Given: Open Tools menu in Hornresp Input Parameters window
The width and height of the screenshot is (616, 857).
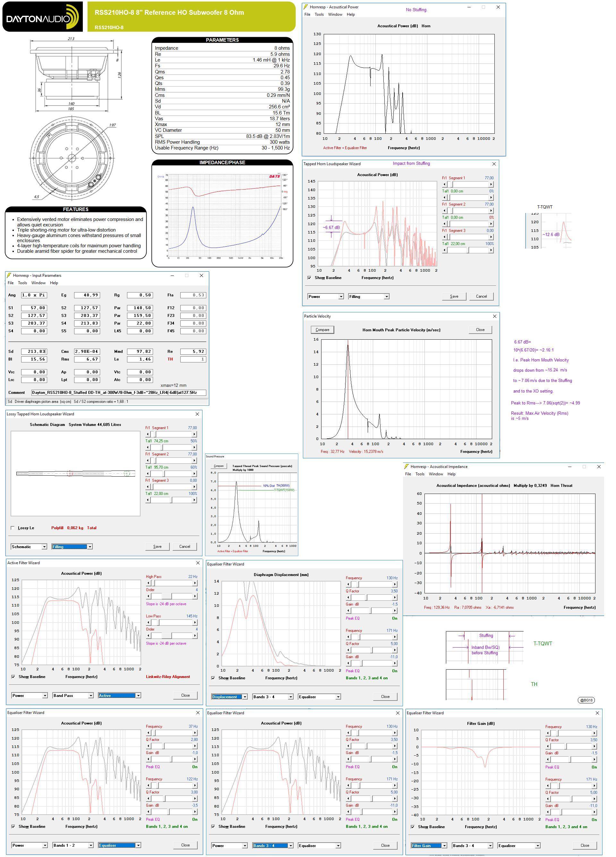Looking at the screenshot, I should coord(22,283).
